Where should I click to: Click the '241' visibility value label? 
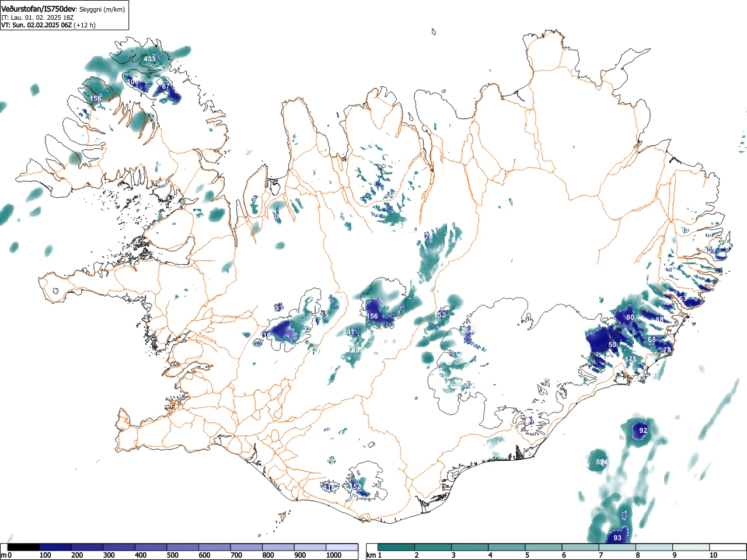pos(349,332)
